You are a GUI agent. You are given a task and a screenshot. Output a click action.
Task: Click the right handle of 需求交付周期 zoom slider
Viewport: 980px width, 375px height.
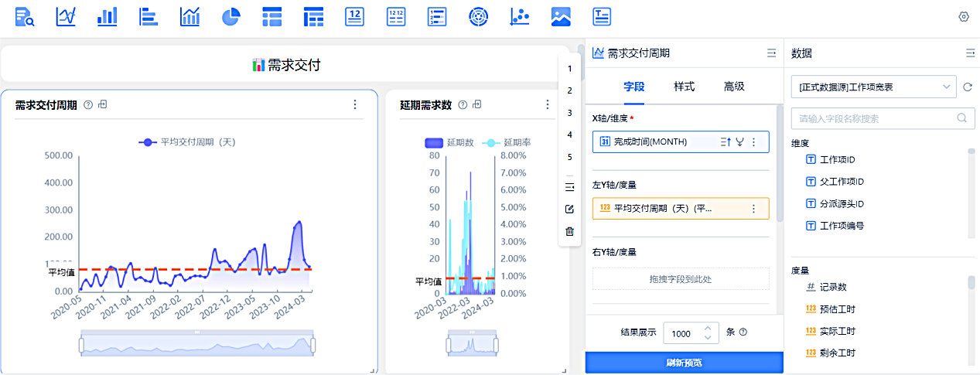pos(314,344)
